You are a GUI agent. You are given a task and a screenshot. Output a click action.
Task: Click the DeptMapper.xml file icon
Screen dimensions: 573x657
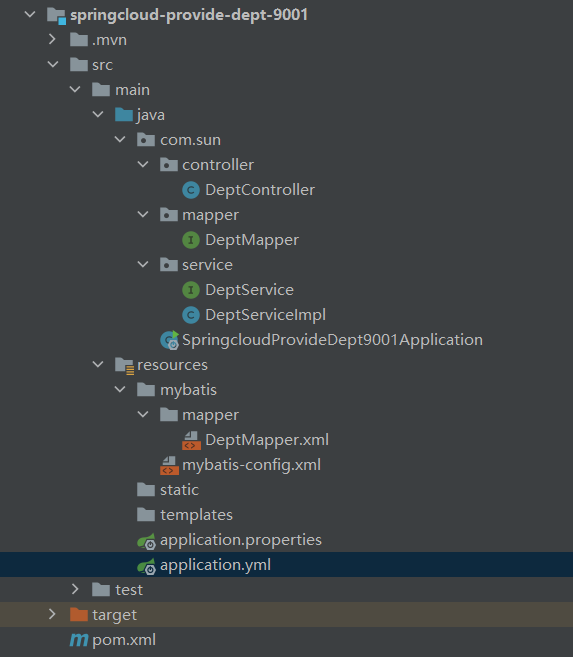pyautogui.click(x=191, y=440)
